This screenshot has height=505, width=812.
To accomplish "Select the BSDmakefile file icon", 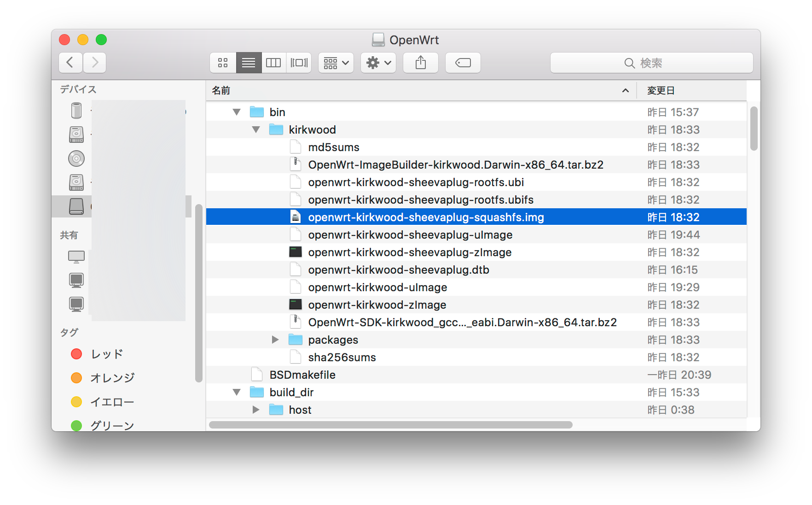I will pyautogui.click(x=257, y=375).
